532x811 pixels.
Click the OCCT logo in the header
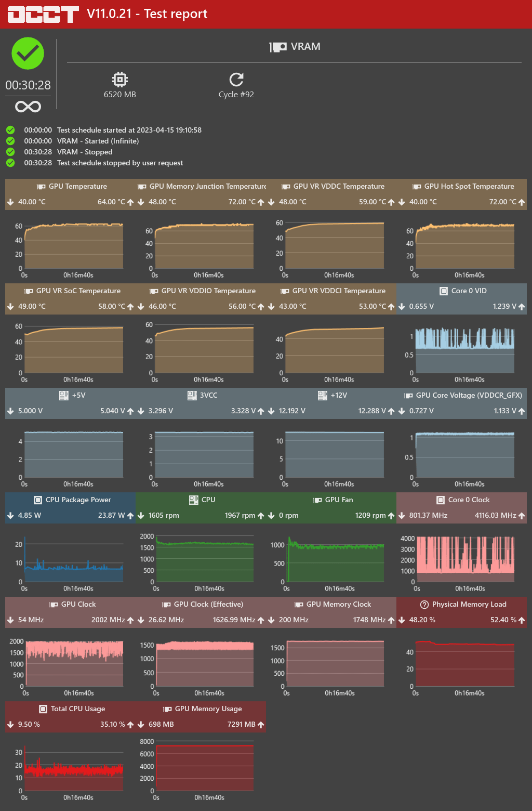click(x=43, y=15)
